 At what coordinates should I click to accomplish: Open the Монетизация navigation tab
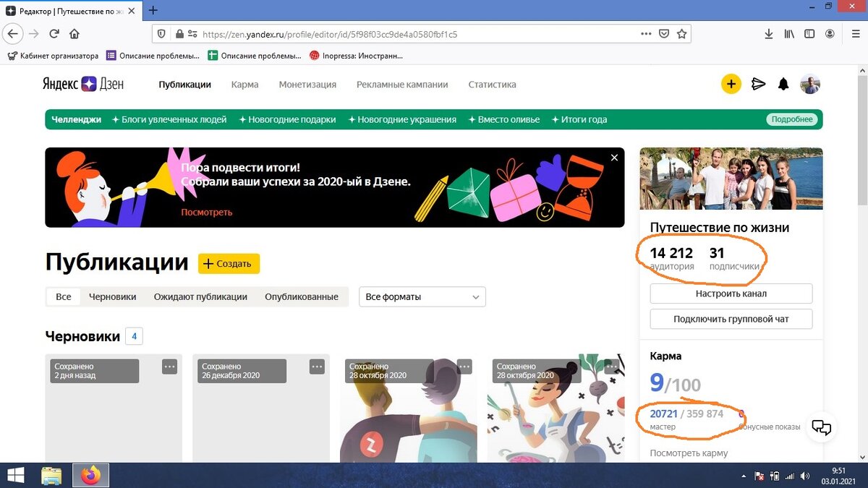pos(307,84)
